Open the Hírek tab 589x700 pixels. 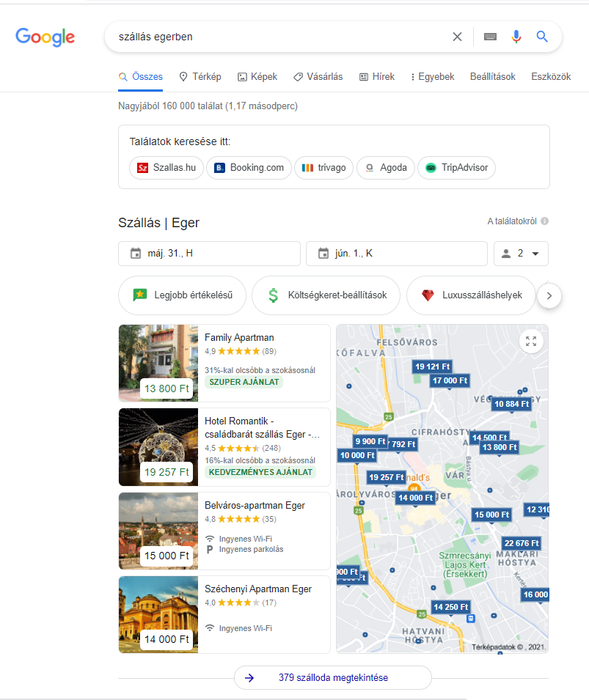coord(377,77)
